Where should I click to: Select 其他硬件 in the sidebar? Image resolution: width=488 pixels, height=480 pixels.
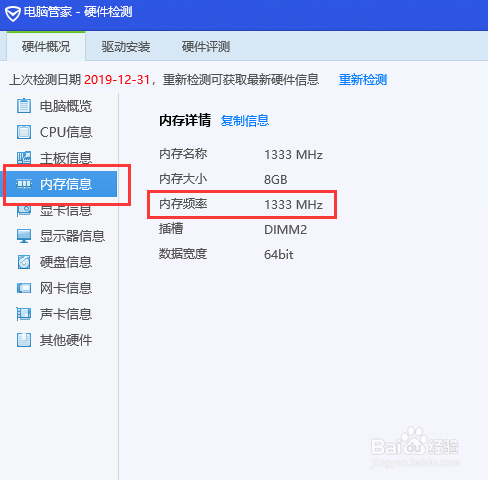pyautogui.click(x=59, y=340)
